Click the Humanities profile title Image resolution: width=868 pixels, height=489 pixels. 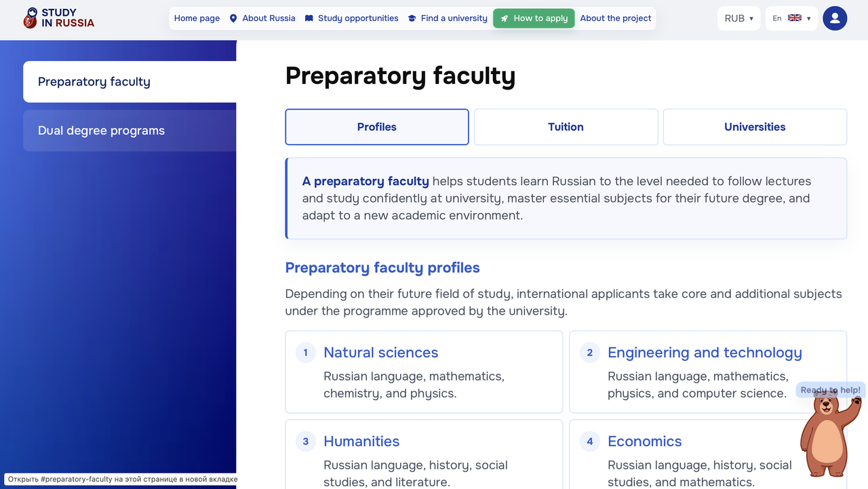click(x=361, y=442)
